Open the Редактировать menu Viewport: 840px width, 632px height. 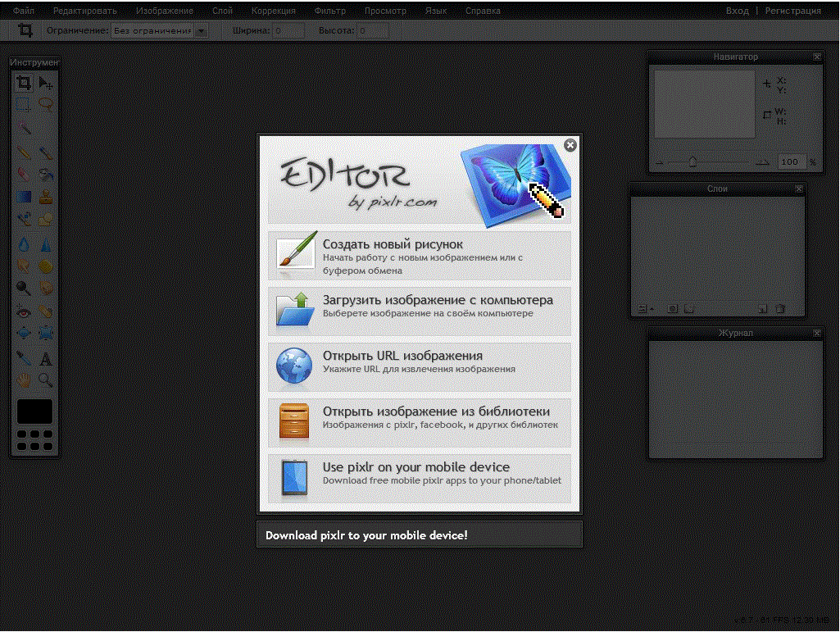[x=84, y=10]
